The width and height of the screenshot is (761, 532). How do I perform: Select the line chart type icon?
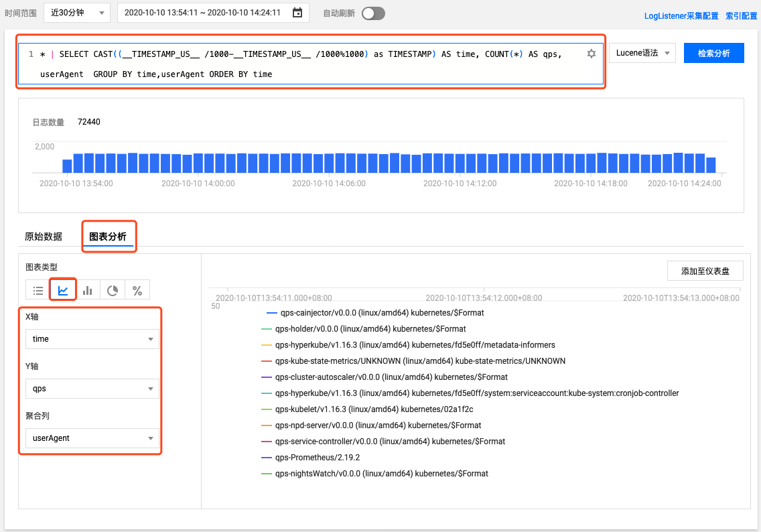(x=63, y=290)
